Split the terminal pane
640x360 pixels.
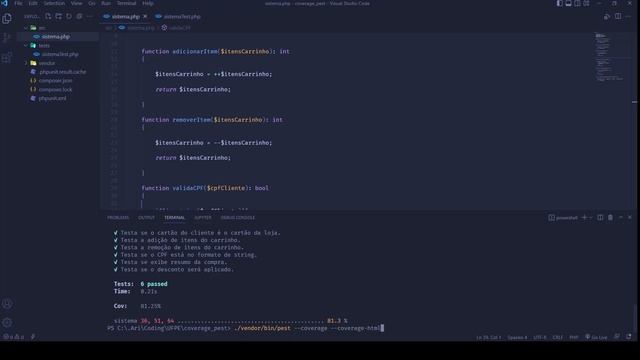pyautogui.click(x=600, y=218)
